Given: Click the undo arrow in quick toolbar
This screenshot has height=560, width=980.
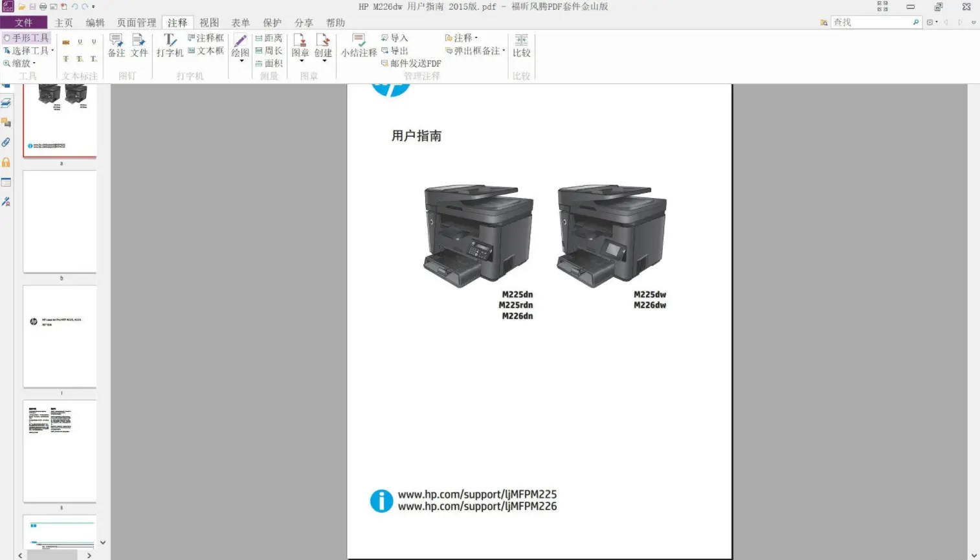Looking at the screenshot, I should (x=74, y=6).
